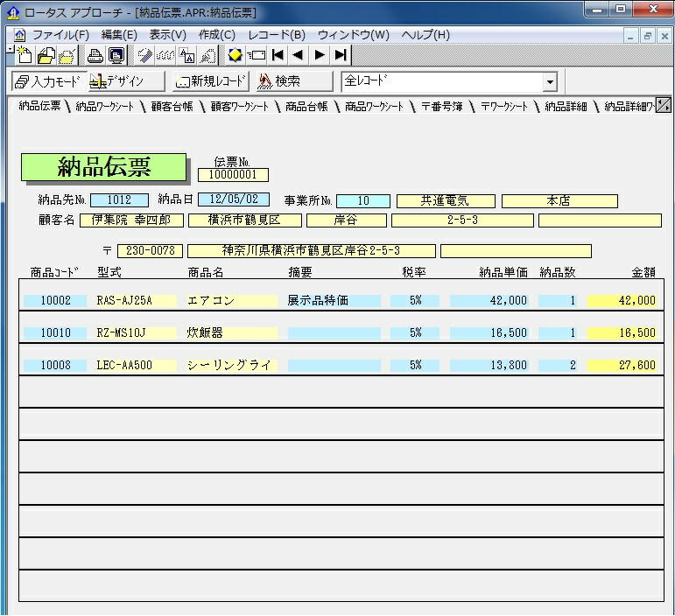The image size is (675, 616).
Task: Click the find/replace text (A A) icon
Action: pyautogui.click(x=186, y=55)
